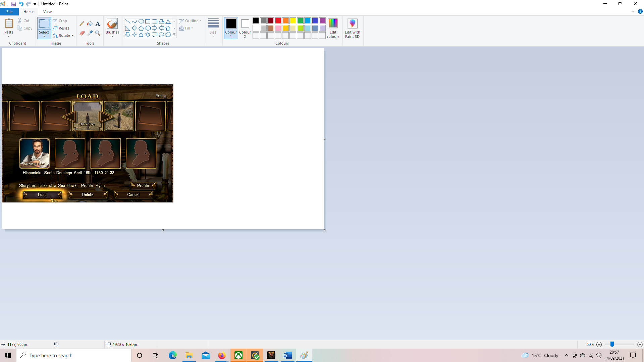Choose the Right arrow shape
644x362 pixels.
coord(154,28)
